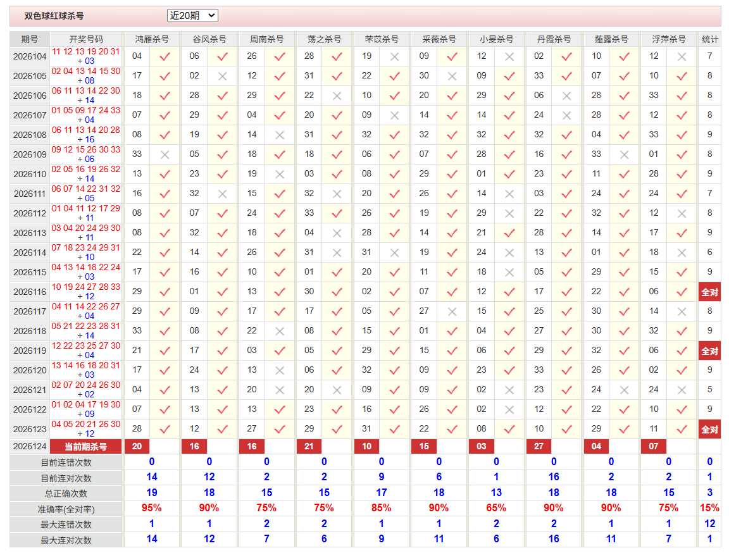This screenshot has height=560, width=729.
Task: Click the cross mark for 谷风杀号 in period 2026105
Action: [223, 76]
